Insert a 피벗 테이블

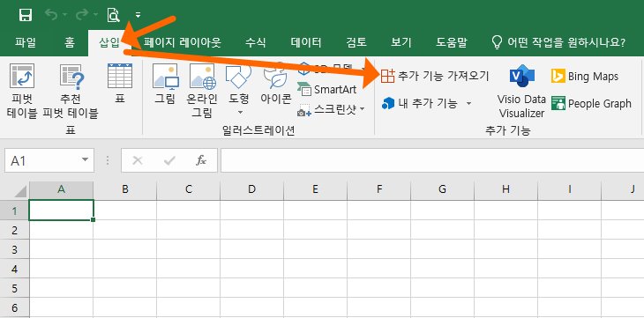[x=22, y=91]
